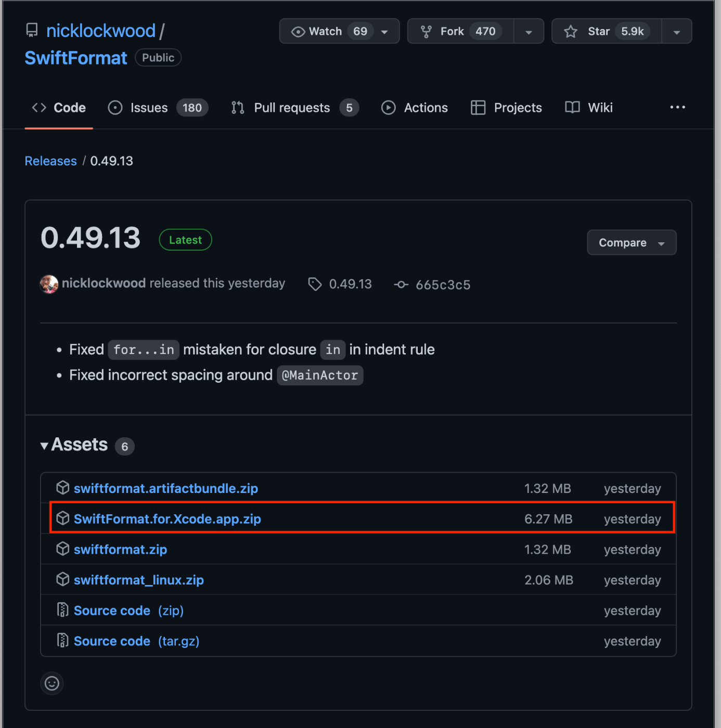The width and height of the screenshot is (721, 728).
Task: Click the Fork button
Action: coord(460,31)
